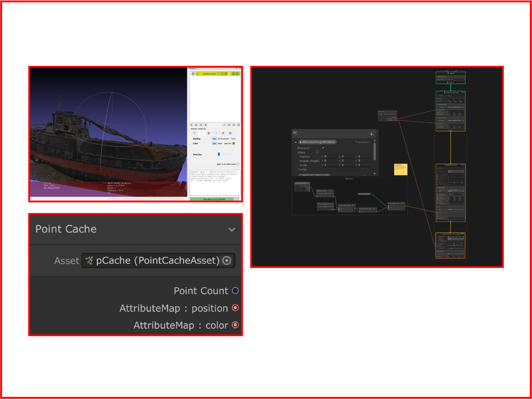Click the solid cylinder render tab icon

click(216, 133)
